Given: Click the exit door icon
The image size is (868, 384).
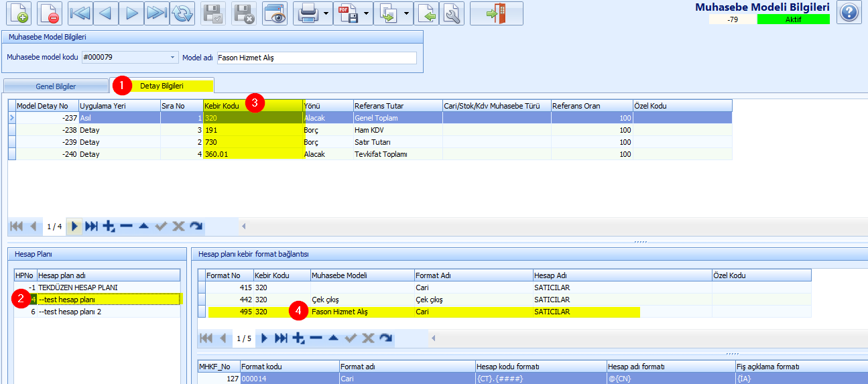Looking at the screenshot, I should tap(497, 13).
